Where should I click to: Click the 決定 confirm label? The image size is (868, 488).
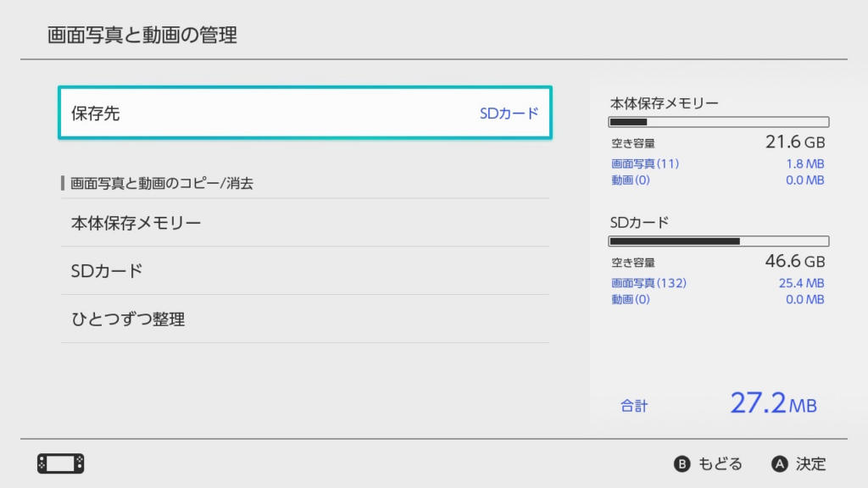pos(810,463)
